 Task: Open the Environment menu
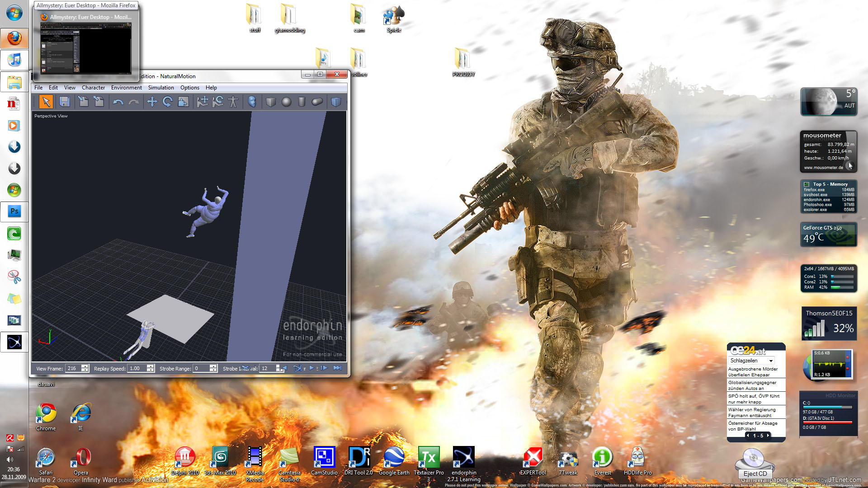[127, 88]
